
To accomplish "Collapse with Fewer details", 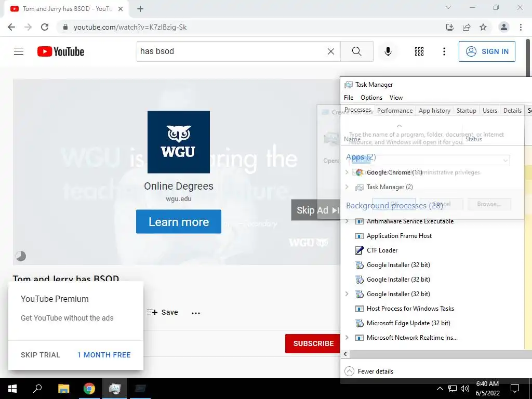I will 369,371.
